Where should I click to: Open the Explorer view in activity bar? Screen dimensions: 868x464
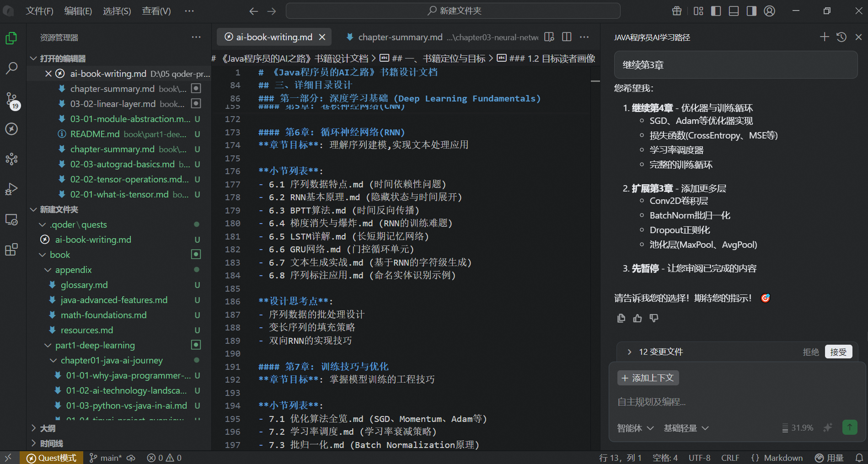click(x=11, y=38)
